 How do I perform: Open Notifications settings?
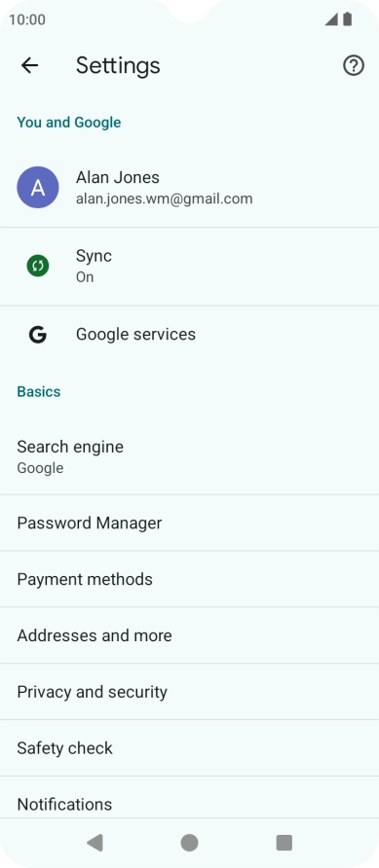pyautogui.click(x=189, y=798)
